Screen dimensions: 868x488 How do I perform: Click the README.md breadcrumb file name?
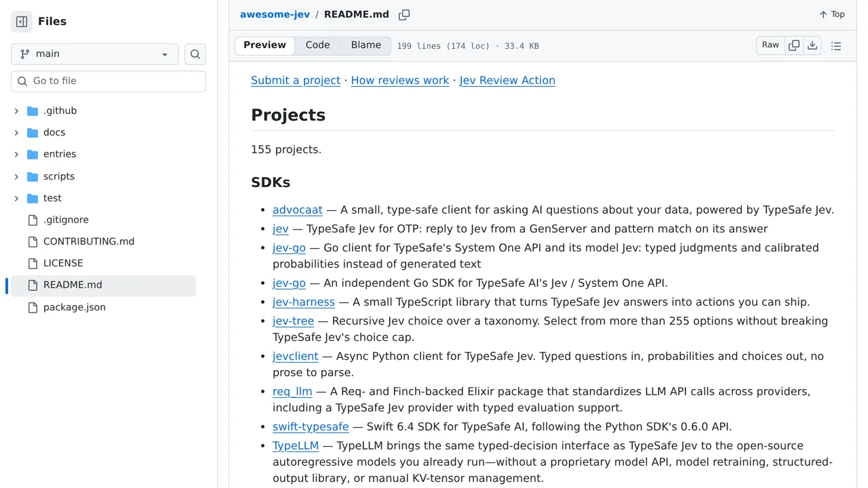tap(357, 14)
